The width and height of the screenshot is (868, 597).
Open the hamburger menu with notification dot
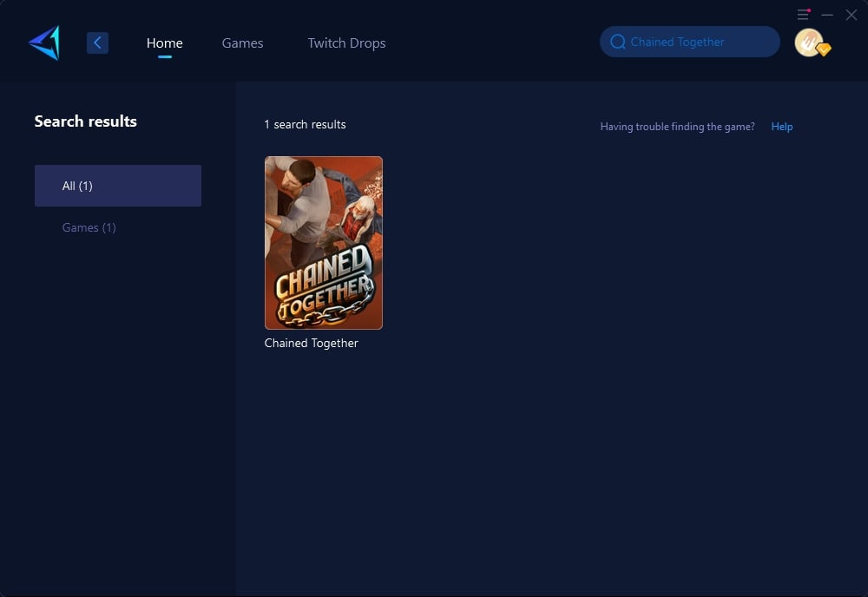coord(803,15)
